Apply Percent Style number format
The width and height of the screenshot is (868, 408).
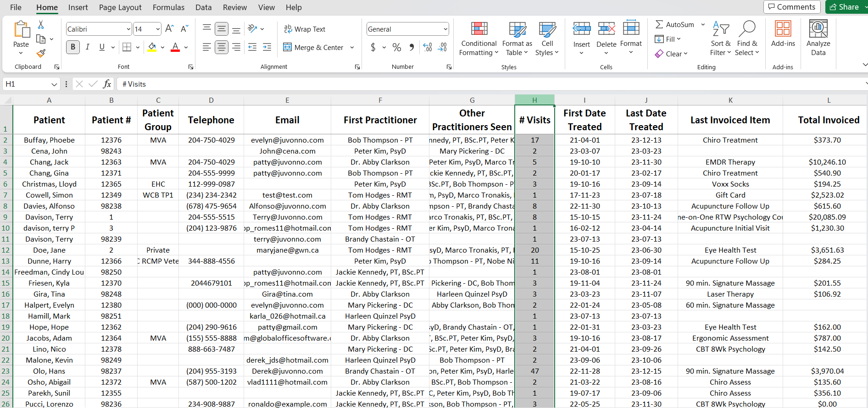point(397,47)
